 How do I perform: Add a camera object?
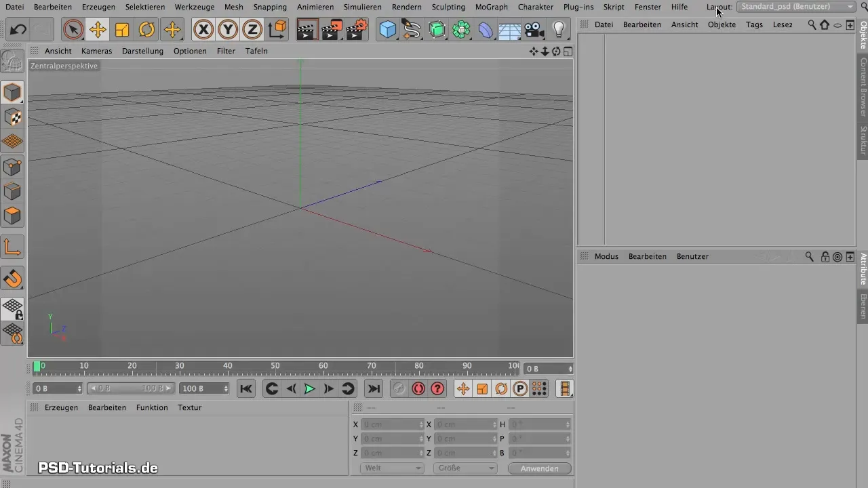(x=534, y=30)
